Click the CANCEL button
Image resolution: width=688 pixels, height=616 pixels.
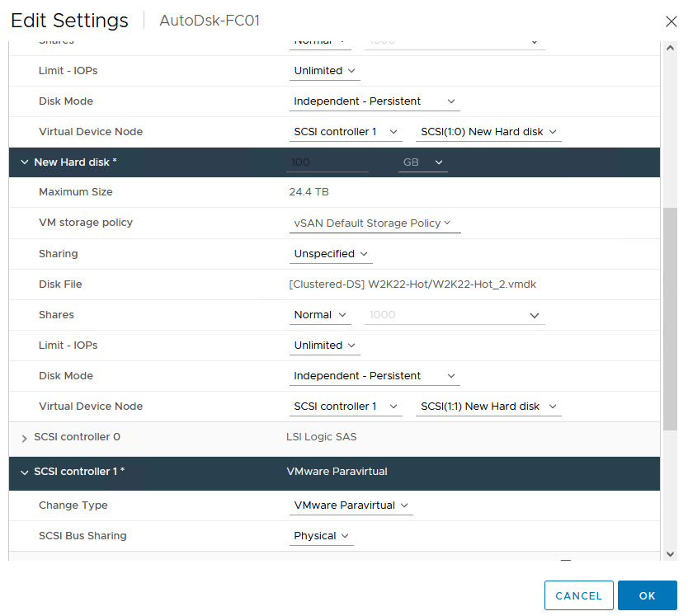[x=578, y=595]
